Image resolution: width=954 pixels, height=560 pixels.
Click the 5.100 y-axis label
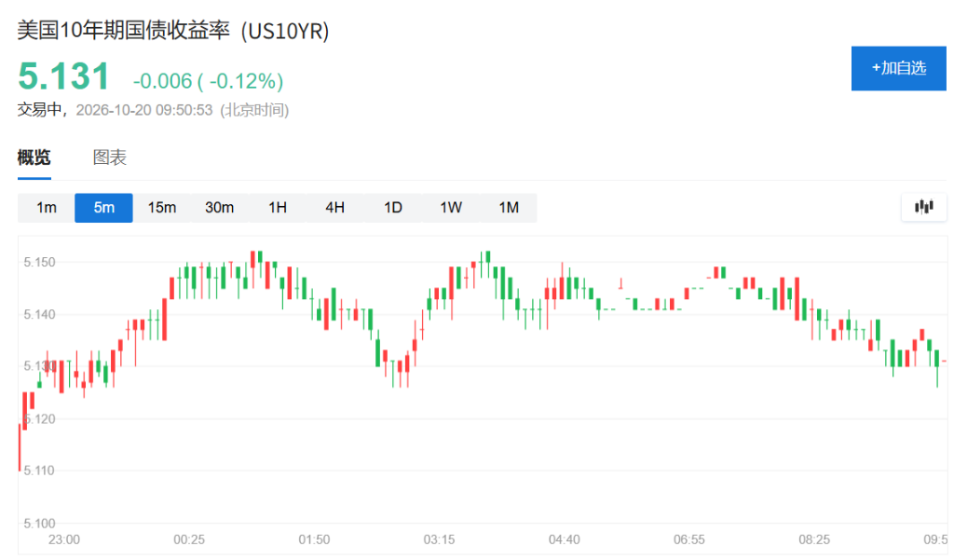(39, 524)
